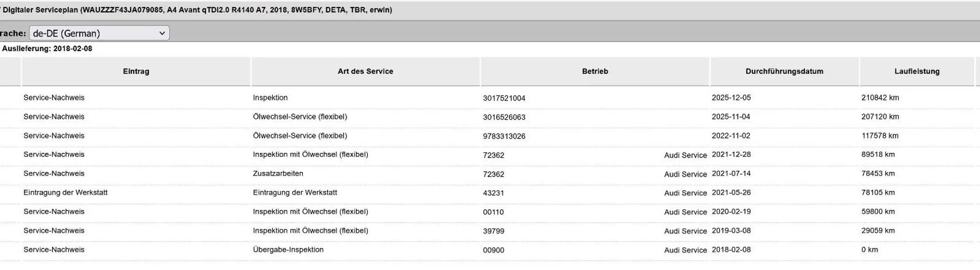
Task: Click the Durchführungsdatum column header
Action: (784, 71)
